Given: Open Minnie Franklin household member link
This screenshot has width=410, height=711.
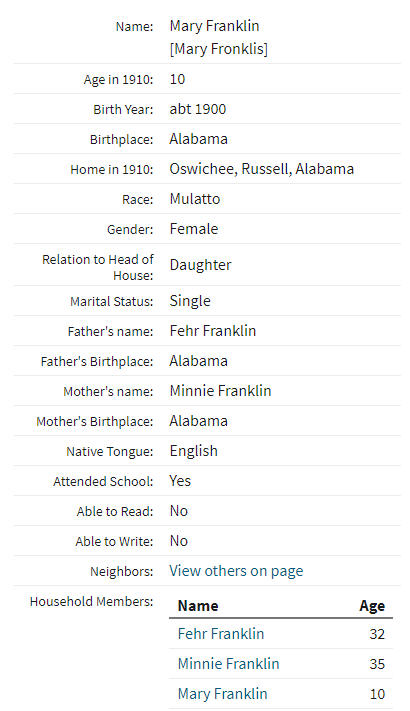Looking at the screenshot, I should [x=229, y=663].
